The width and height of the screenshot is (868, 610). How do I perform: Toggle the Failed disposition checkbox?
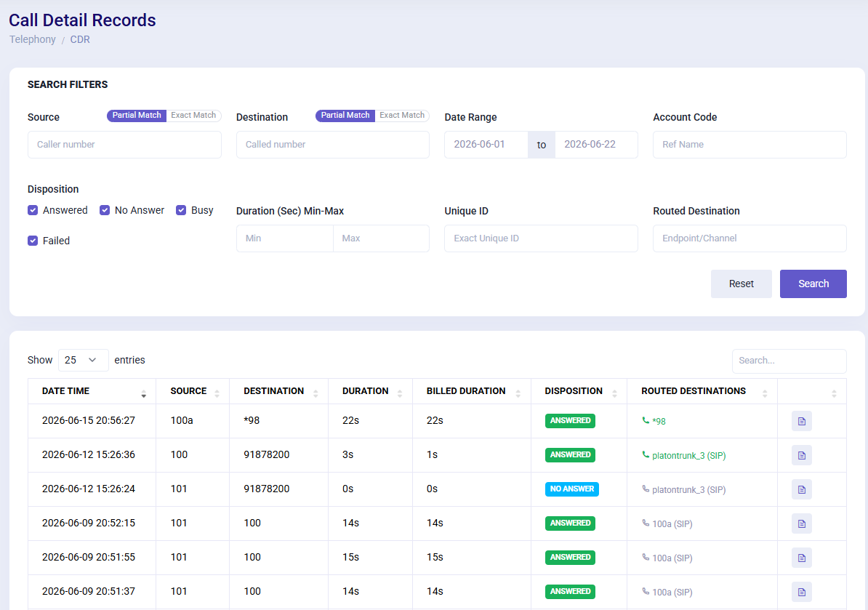tap(33, 241)
